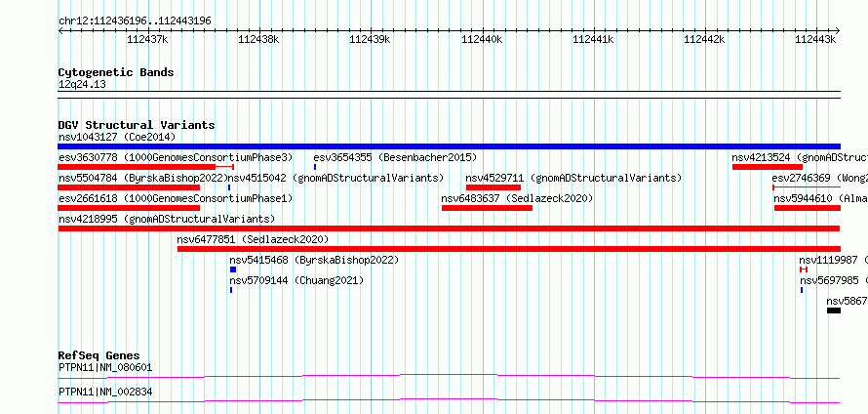Click the 112439k ruler position
868x414 pixels.
click(x=371, y=39)
